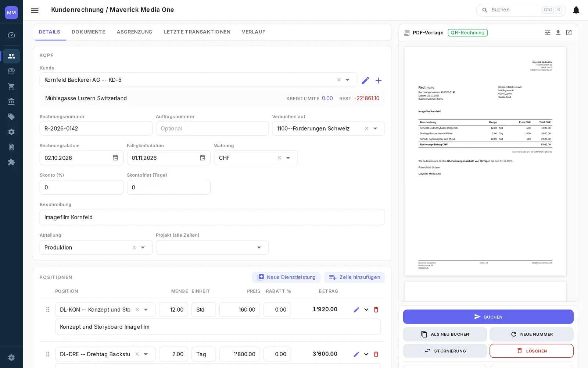
Task: Expand the Abteilung Produktion dropdown
Action: (143, 248)
